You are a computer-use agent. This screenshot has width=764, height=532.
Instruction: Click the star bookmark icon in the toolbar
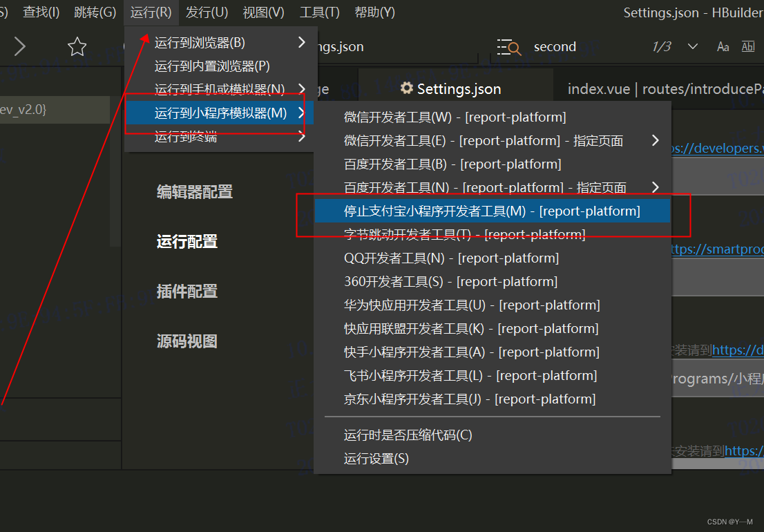coord(77,46)
